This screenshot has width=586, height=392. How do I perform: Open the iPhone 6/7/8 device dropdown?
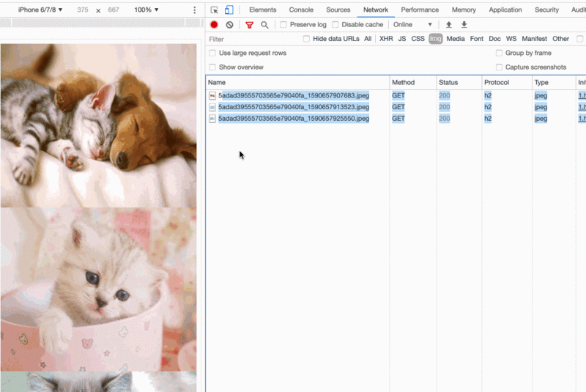(40, 10)
